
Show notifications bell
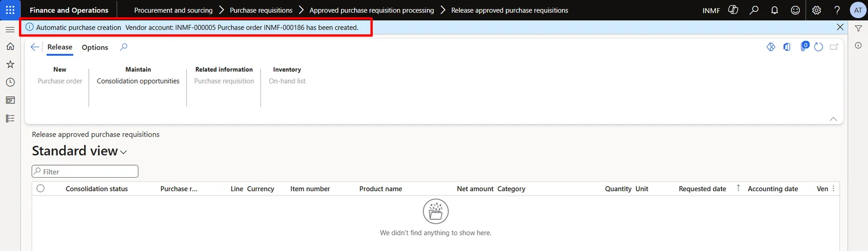point(775,10)
